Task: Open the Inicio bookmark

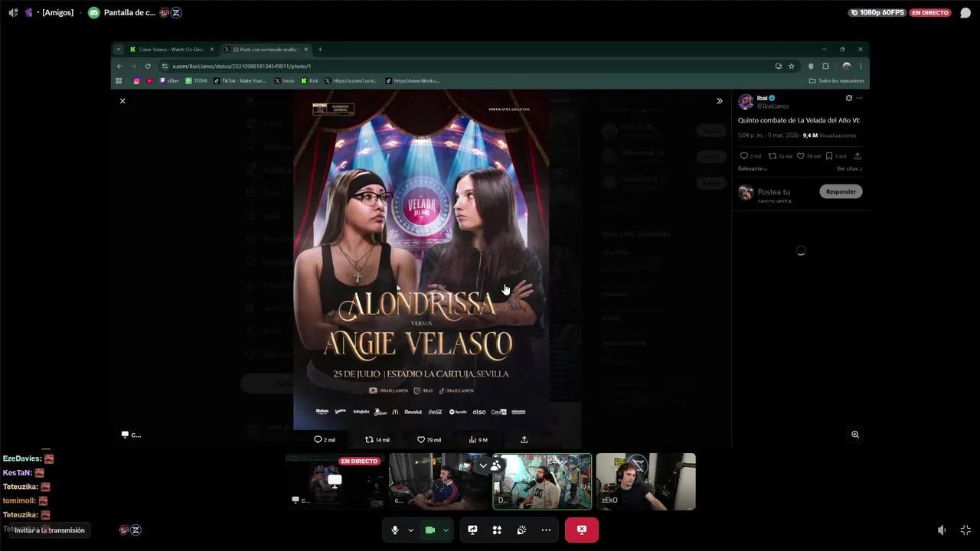Action: [284, 80]
